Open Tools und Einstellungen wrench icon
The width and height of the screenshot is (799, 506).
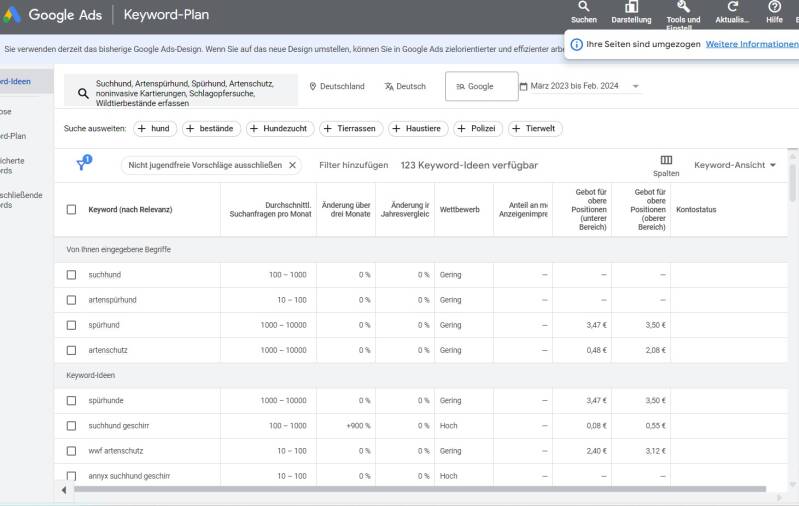click(x=683, y=7)
